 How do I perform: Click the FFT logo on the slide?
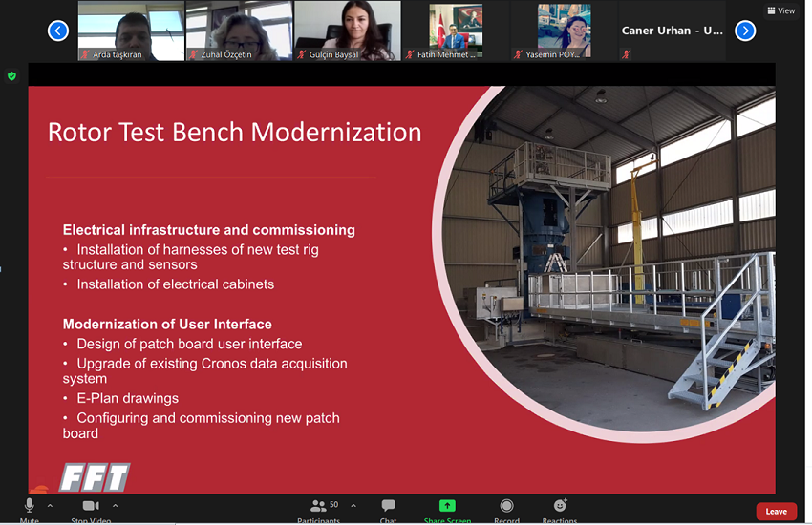point(94,477)
